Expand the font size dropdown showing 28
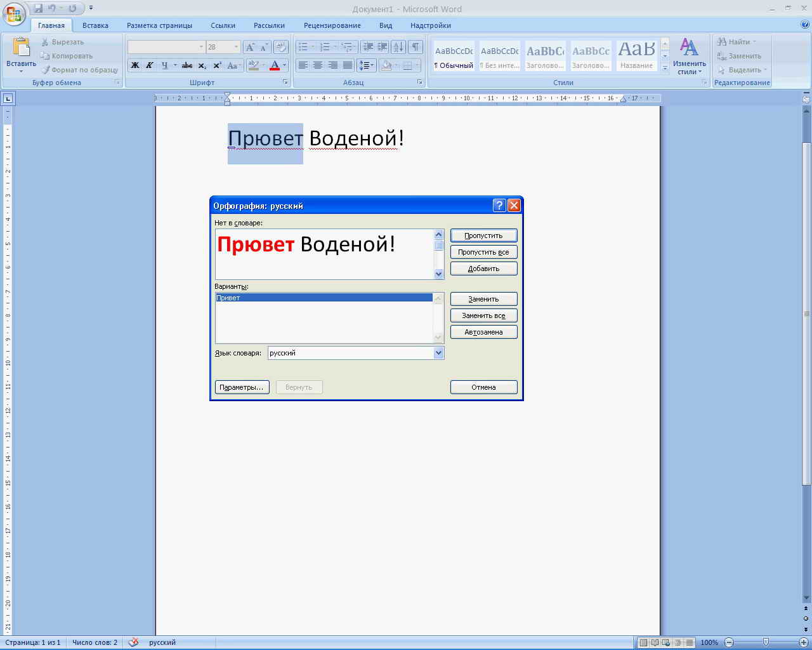 [236, 47]
